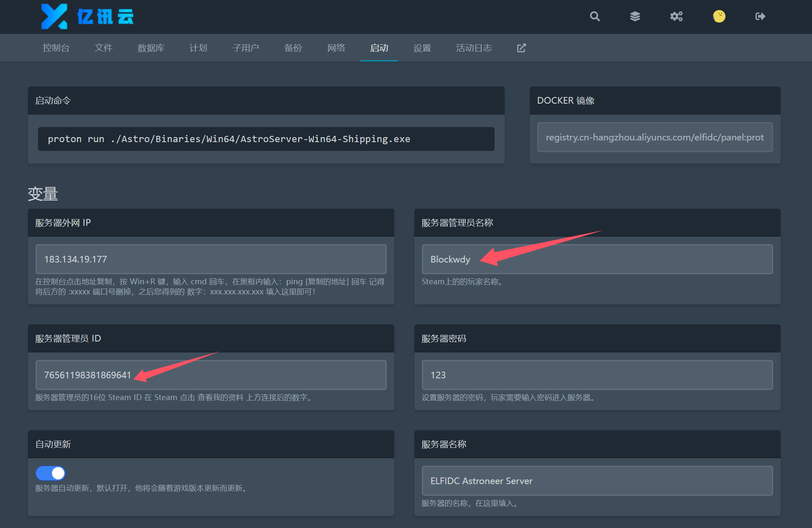Open the 文件 tab
This screenshot has height=528, width=812.
pyautogui.click(x=103, y=48)
